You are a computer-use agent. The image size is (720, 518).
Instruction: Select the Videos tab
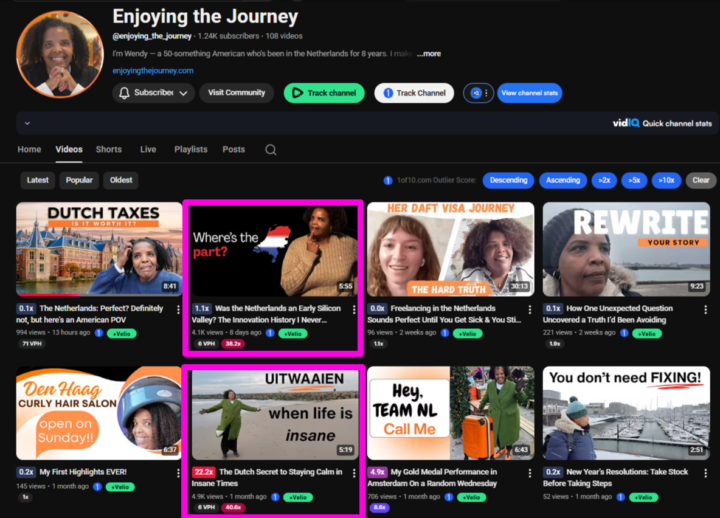(69, 149)
